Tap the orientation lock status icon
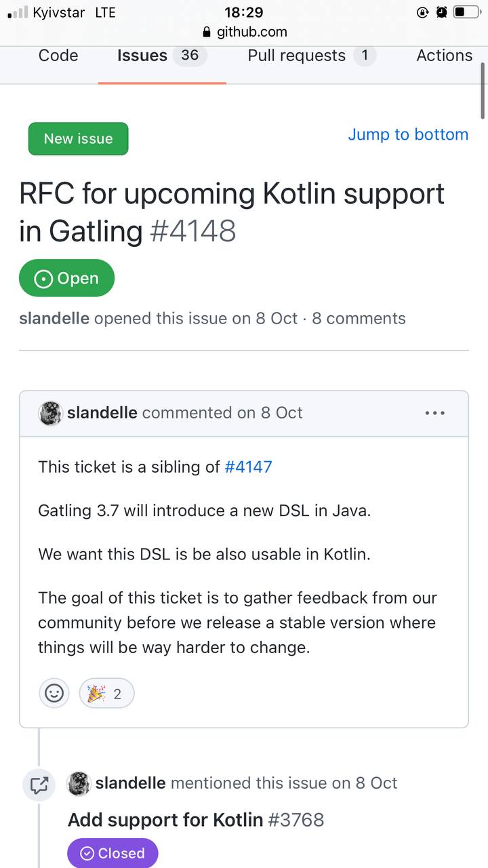 [423, 12]
